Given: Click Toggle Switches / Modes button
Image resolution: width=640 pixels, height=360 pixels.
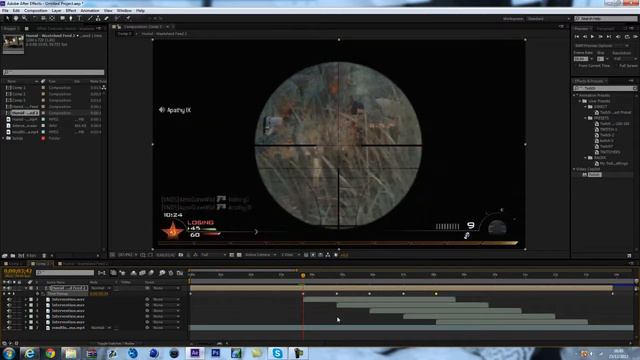Looking at the screenshot, I should (x=117, y=343).
